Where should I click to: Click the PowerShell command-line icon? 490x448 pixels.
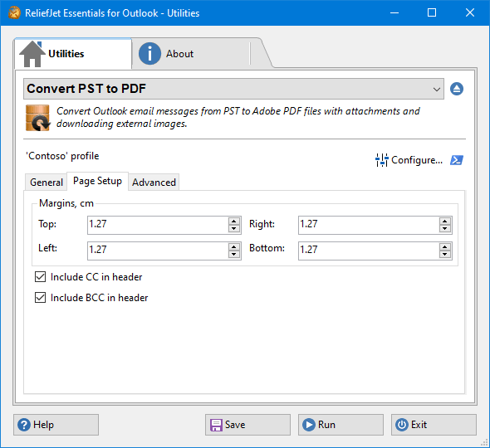click(457, 160)
